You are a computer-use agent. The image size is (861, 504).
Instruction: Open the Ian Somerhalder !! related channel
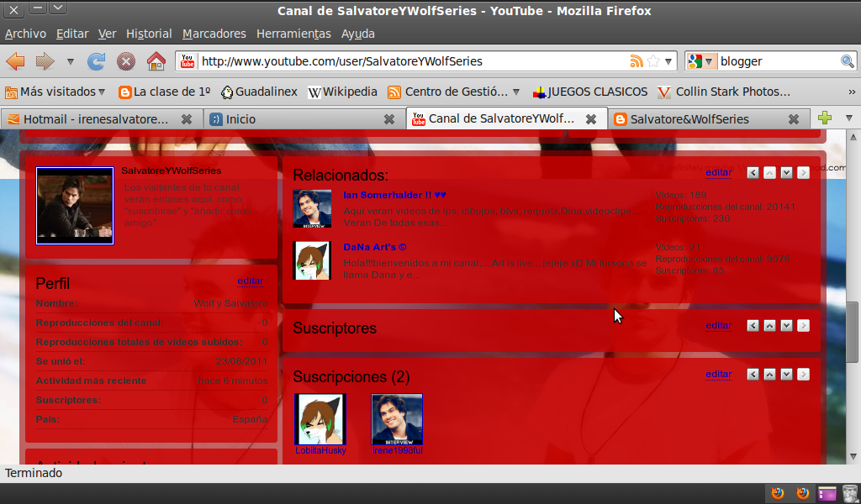(394, 195)
